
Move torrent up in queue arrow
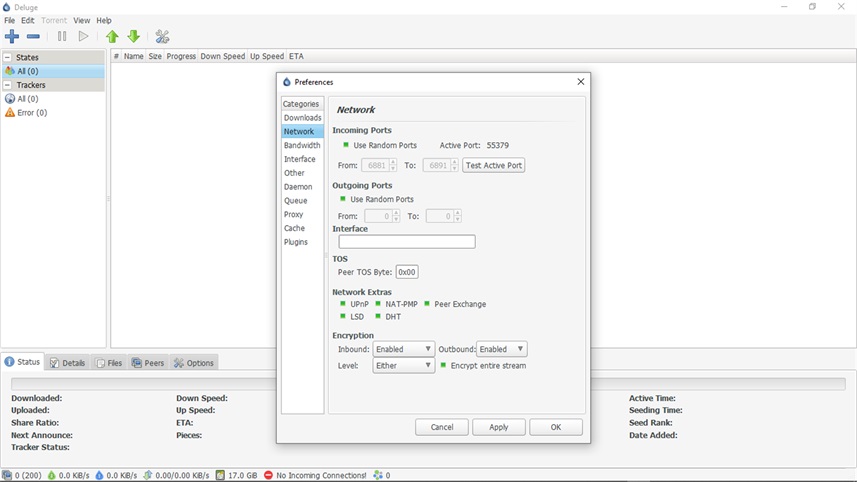(112, 37)
